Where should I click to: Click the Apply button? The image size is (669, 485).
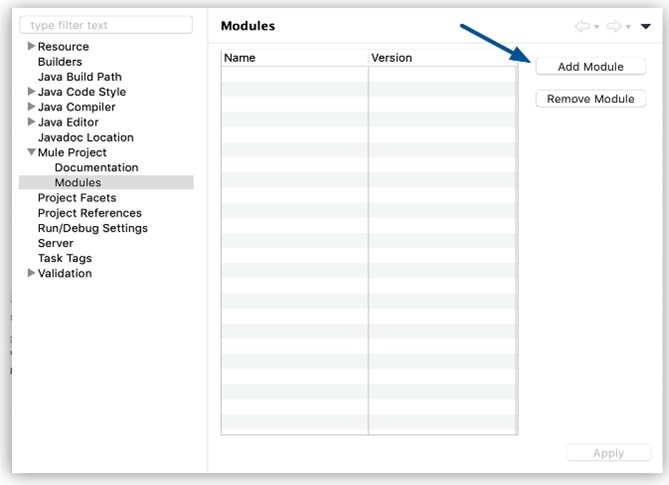(x=608, y=453)
